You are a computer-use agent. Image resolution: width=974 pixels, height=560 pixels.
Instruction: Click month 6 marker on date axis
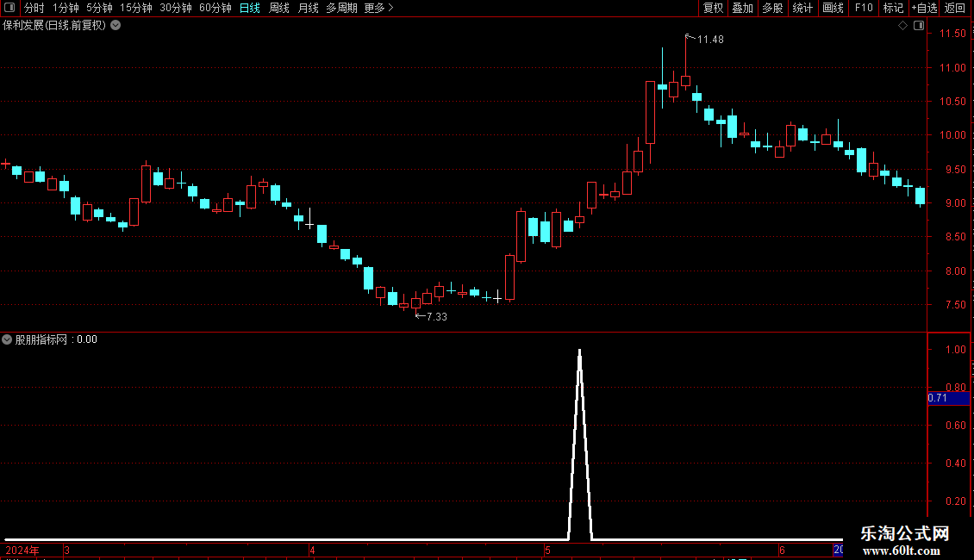(x=782, y=550)
